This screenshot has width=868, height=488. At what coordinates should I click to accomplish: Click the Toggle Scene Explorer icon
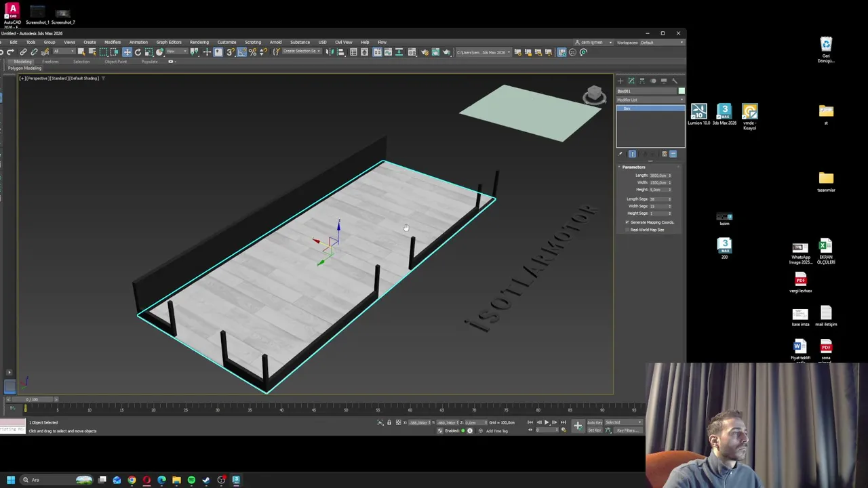pyautogui.click(x=353, y=52)
